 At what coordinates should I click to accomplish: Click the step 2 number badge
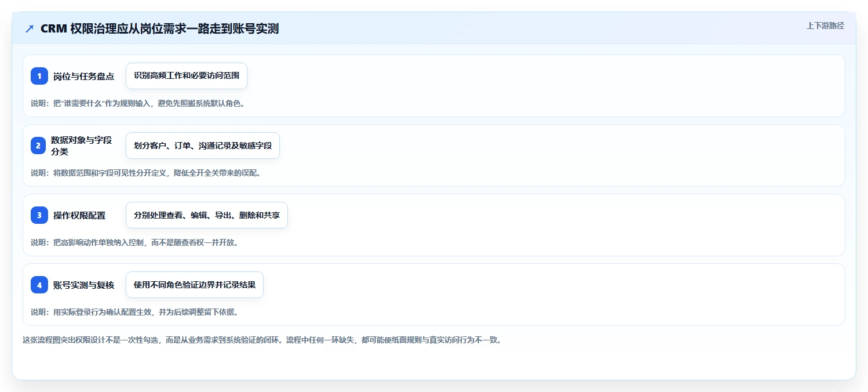pyautogui.click(x=39, y=146)
